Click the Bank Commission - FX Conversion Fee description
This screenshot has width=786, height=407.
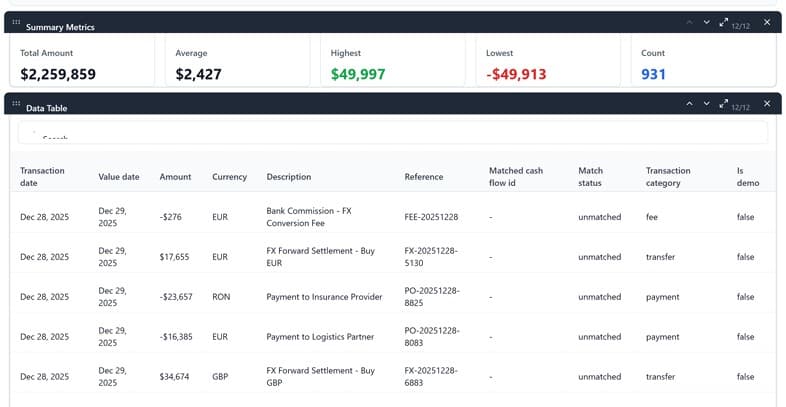click(309, 217)
